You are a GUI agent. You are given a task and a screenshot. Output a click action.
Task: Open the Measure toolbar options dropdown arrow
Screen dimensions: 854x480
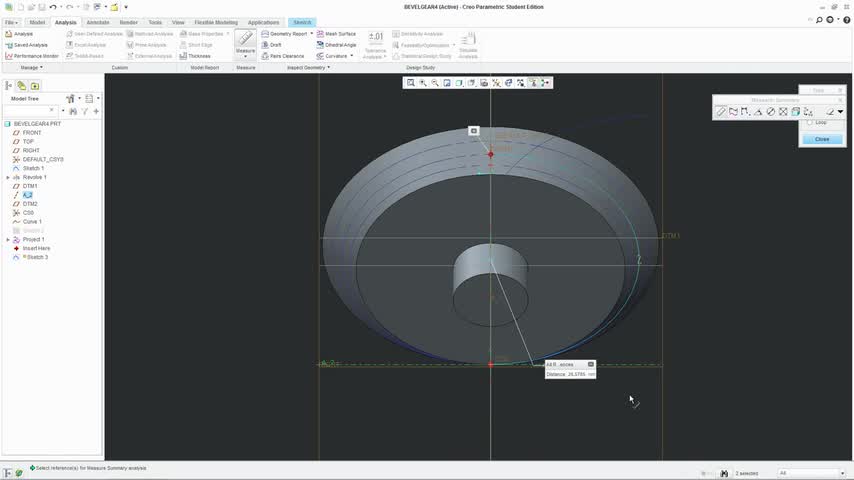click(x=840, y=112)
